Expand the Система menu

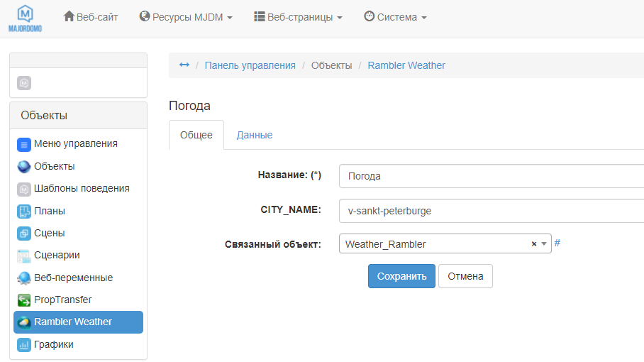395,17
